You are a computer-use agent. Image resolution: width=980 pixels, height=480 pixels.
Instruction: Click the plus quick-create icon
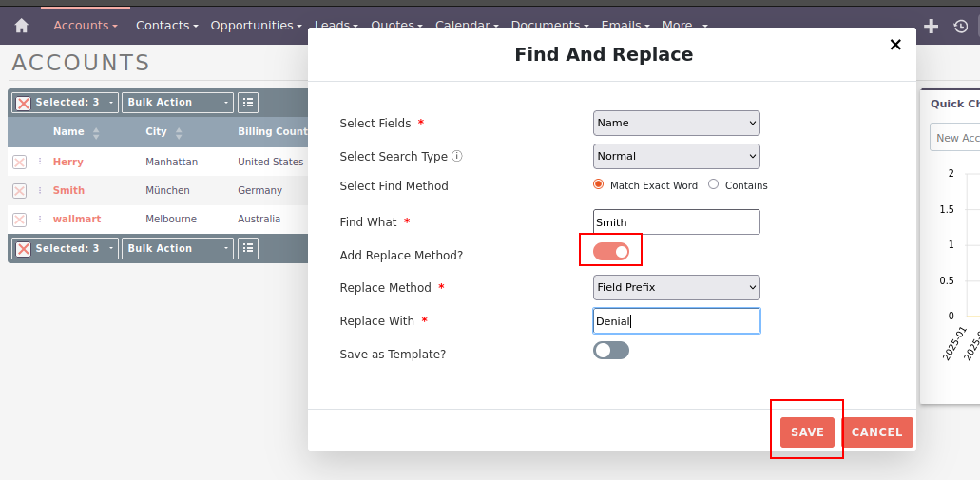(932, 26)
